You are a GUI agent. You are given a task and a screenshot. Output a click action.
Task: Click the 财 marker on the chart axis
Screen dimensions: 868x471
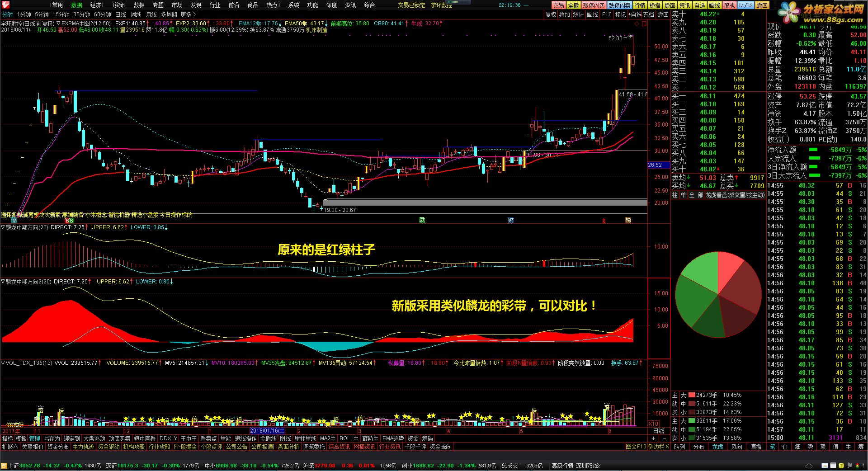(511, 220)
